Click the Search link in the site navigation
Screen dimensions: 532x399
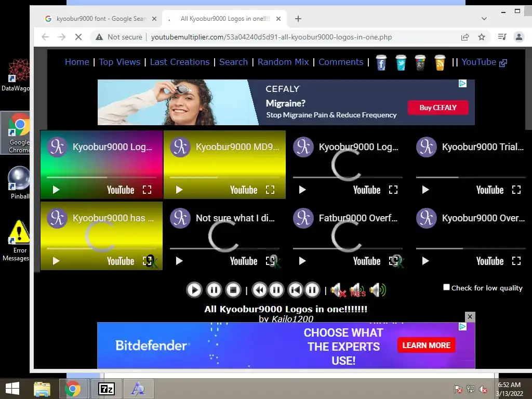coord(233,62)
